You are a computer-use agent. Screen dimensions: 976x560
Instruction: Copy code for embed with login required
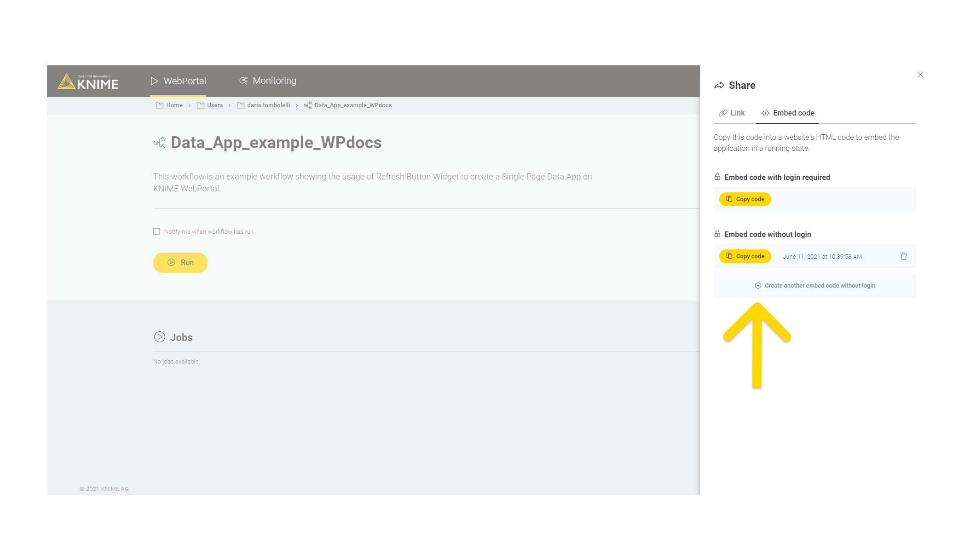(x=745, y=199)
